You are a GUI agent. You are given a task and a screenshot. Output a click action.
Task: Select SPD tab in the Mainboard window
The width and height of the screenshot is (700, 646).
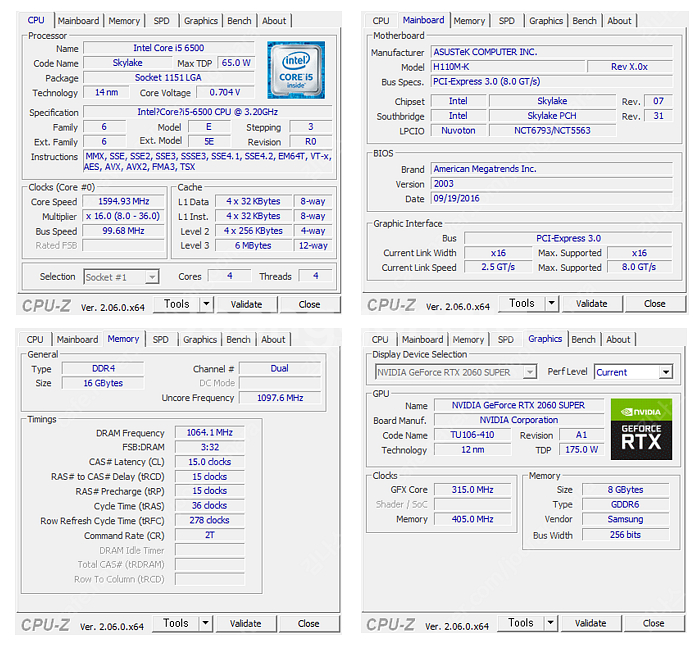[507, 21]
